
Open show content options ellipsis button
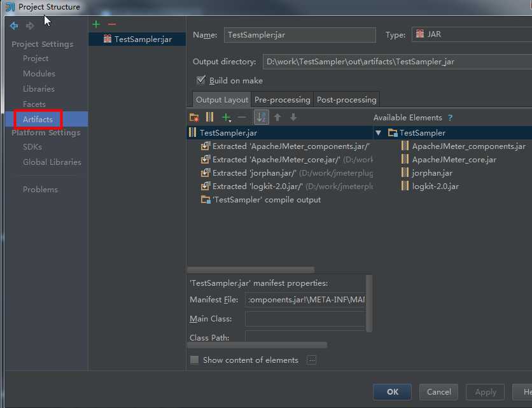pos(311,360)
